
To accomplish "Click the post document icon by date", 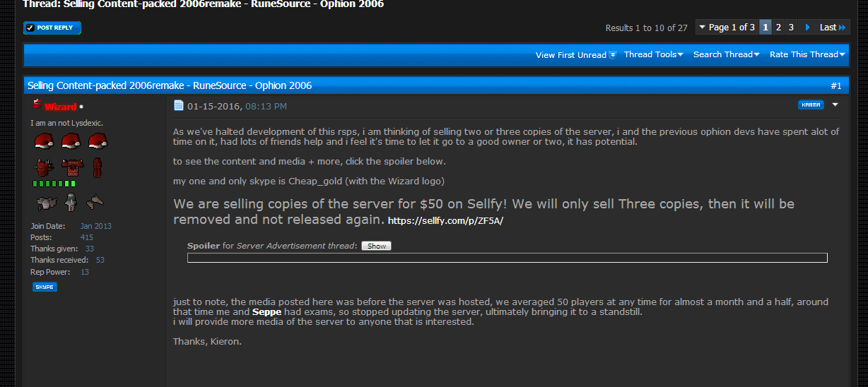I will (x=179, y=106).
